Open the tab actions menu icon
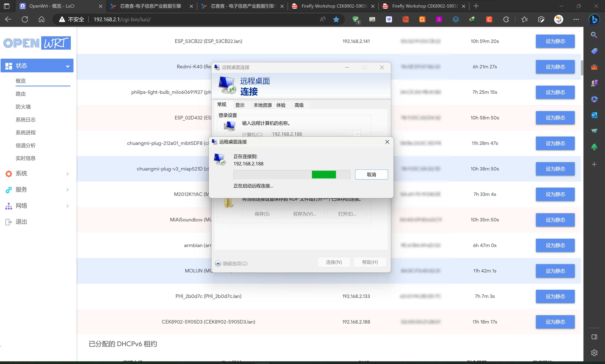The height and width of the screenshot is (364, 605). tap(7, 6)
